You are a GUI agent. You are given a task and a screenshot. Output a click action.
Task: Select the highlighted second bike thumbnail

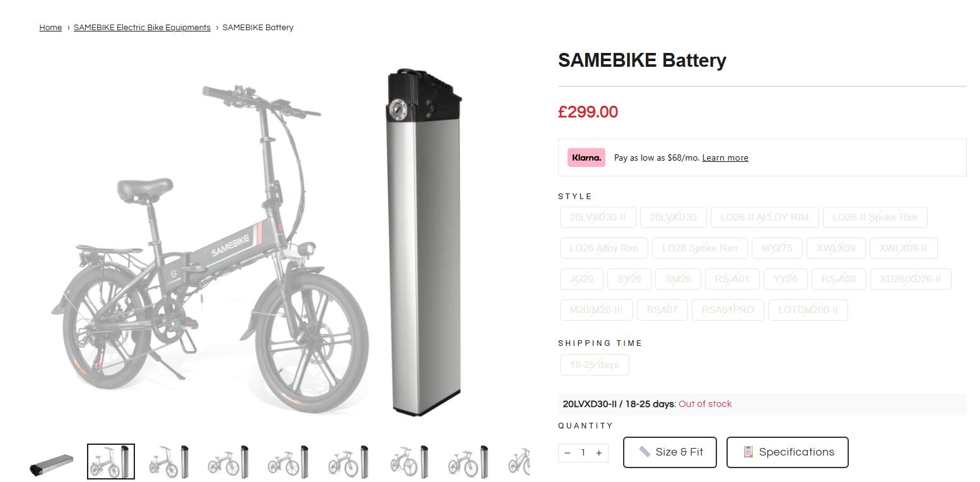(111, 462)
